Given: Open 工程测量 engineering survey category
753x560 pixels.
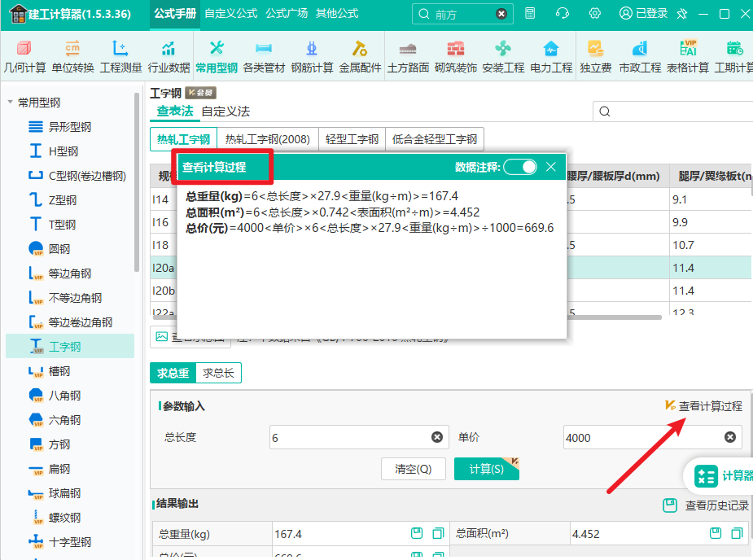Looking at the screenshot, I should pos(120,57).
